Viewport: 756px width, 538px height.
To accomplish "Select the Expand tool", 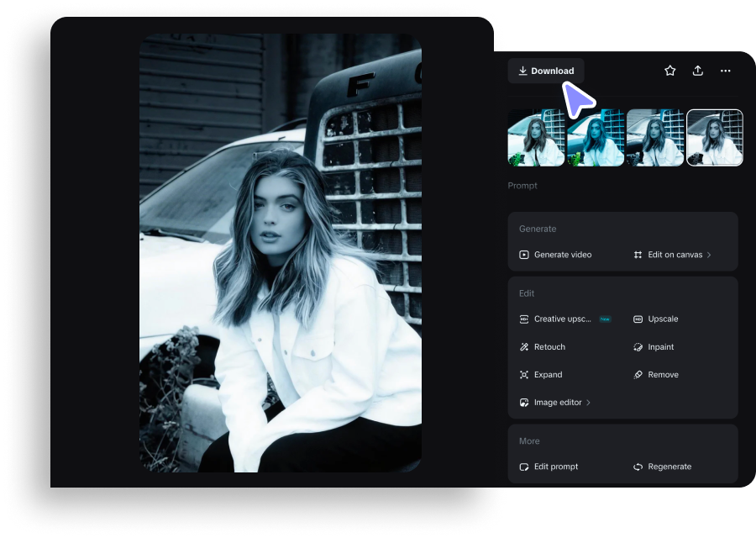I will [546, 374].
